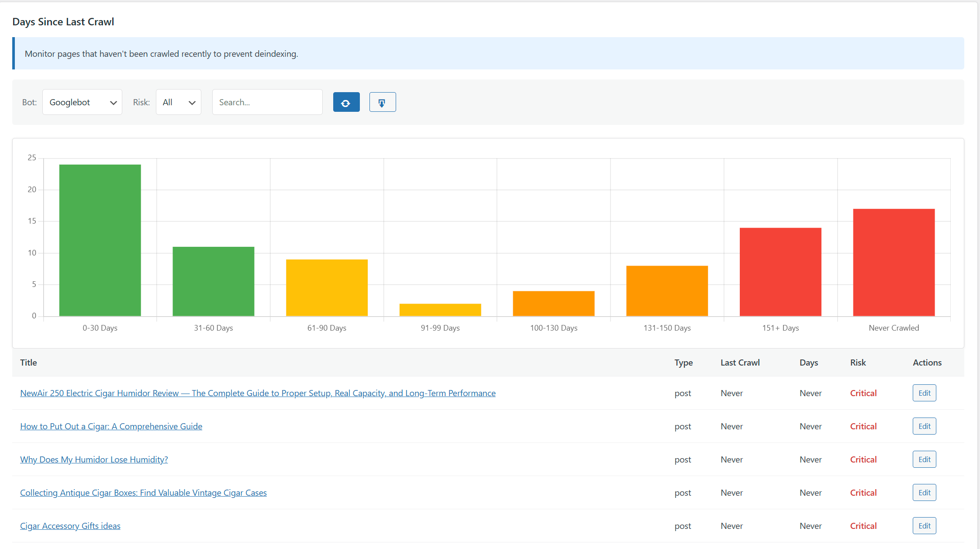980x549 pixels.
Task: Click the yellow 61-90 Days bar
Action: click(327, 288)
